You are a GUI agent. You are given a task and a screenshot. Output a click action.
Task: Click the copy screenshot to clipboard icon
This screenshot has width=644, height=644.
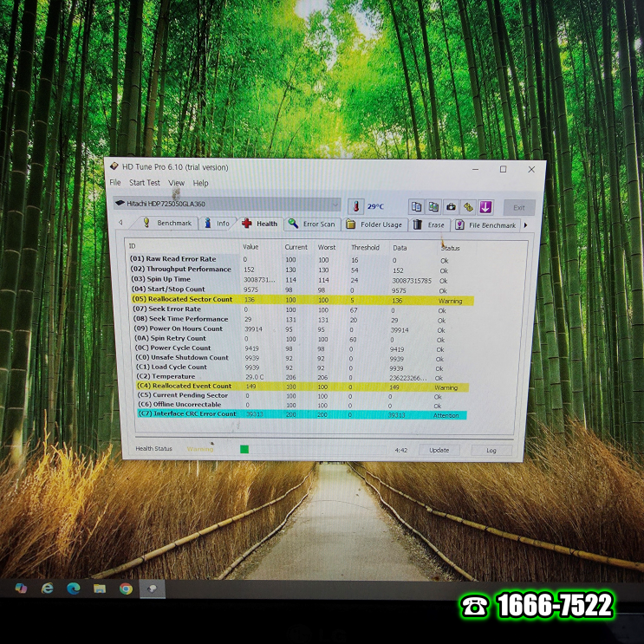coord(433,206)
